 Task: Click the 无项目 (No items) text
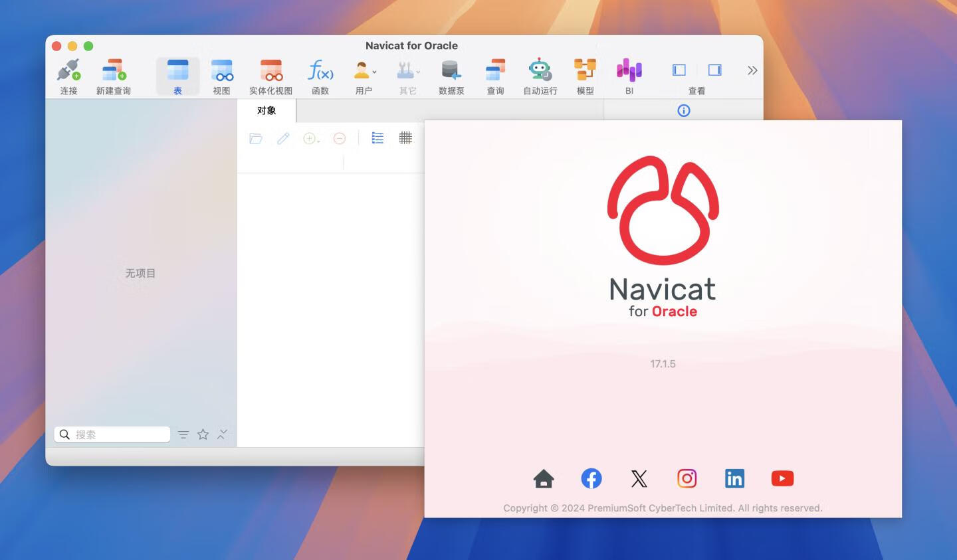point(140,273)
